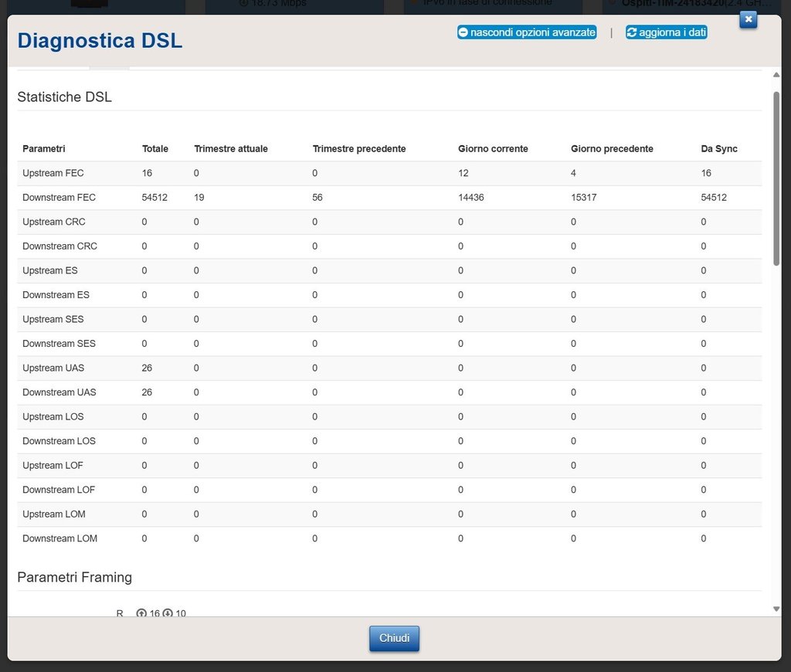Click the Statistiche DSL section heading
The height and width of the screenshot is (672, 791).
pos(64,97)
